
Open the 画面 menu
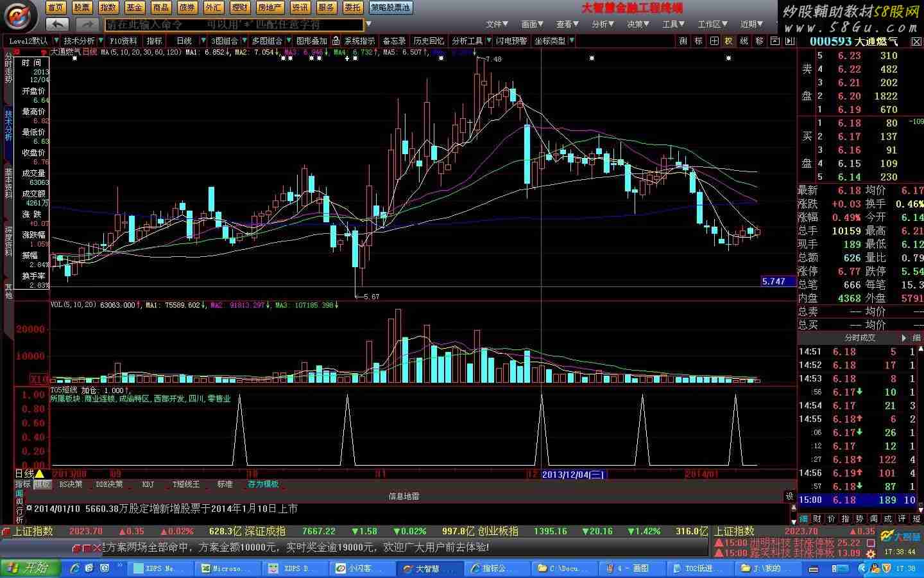tap(532, 24)
